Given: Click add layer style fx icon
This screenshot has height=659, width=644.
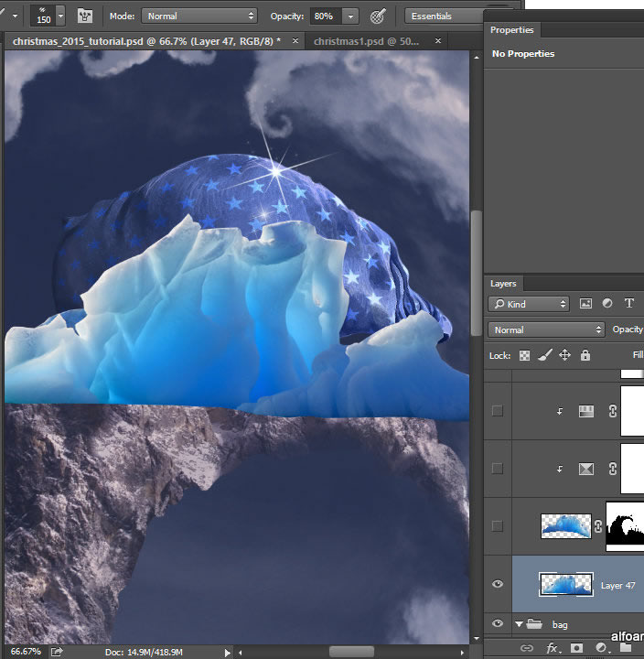Looking at the screenshot, I should coord(552,648).
